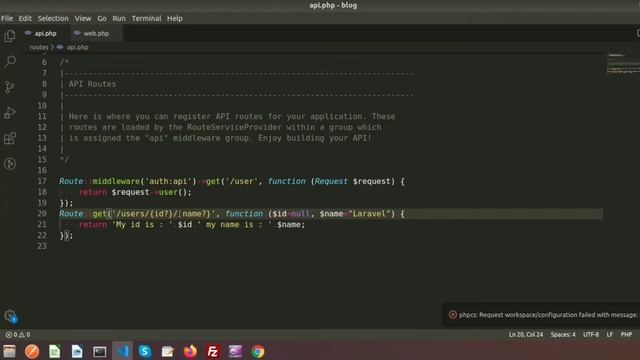Click the phpcs error notification icon
The height and width of the screenshot is (360, 640).
[452, 315]
